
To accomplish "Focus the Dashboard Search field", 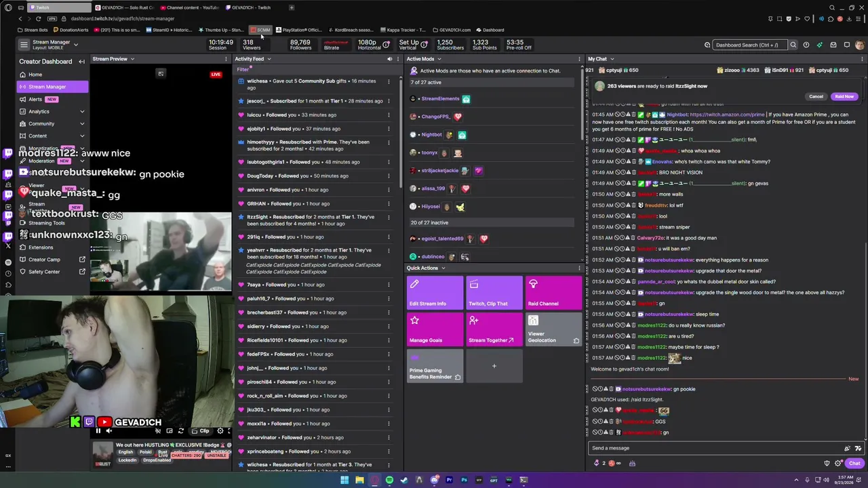I will coord(749,45).
